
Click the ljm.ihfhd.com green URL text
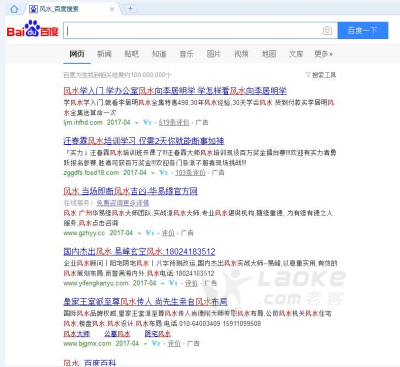pos(83,122)
